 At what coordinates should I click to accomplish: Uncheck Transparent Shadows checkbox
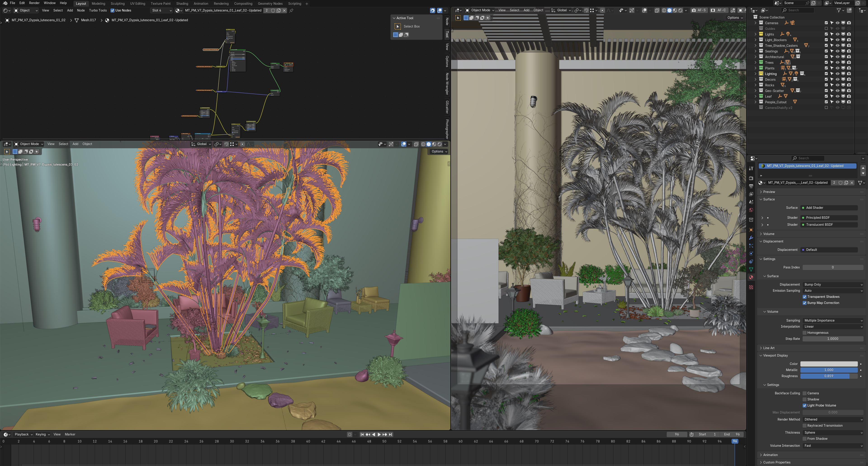[805, 297]
